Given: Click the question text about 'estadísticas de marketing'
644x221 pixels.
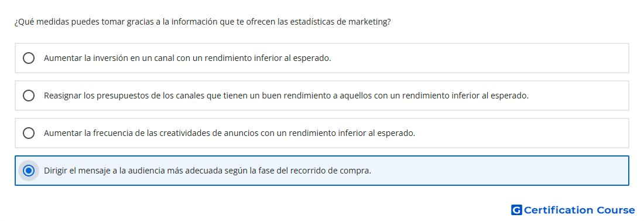Looking at the screenshot, I should 203,22.
